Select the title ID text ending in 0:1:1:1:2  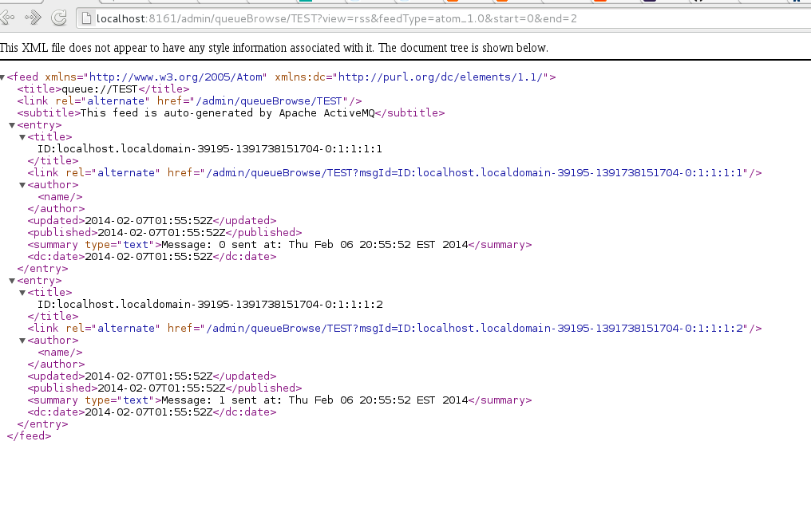(x=210, y=305)
